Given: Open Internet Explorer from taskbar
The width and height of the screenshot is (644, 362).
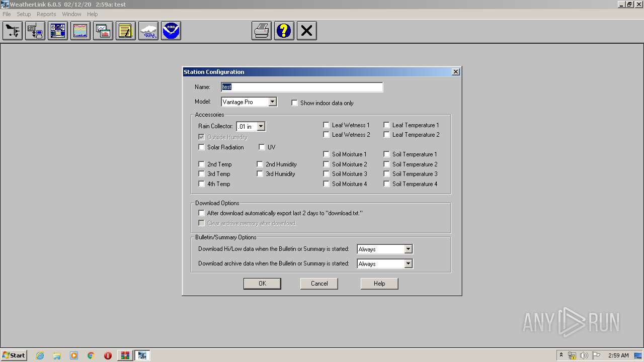Looking at the screenshot, I should [x=40, y=355].
